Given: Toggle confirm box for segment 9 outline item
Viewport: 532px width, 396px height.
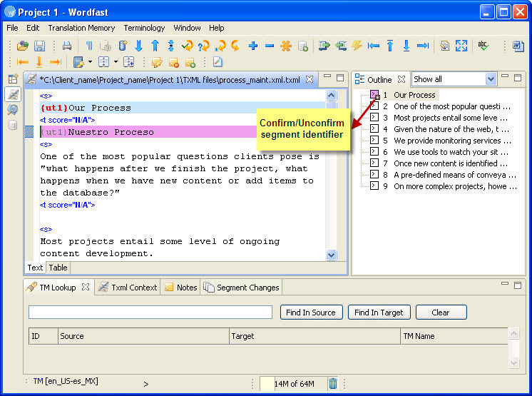Looking at the screenshot, I should (374, 186).
